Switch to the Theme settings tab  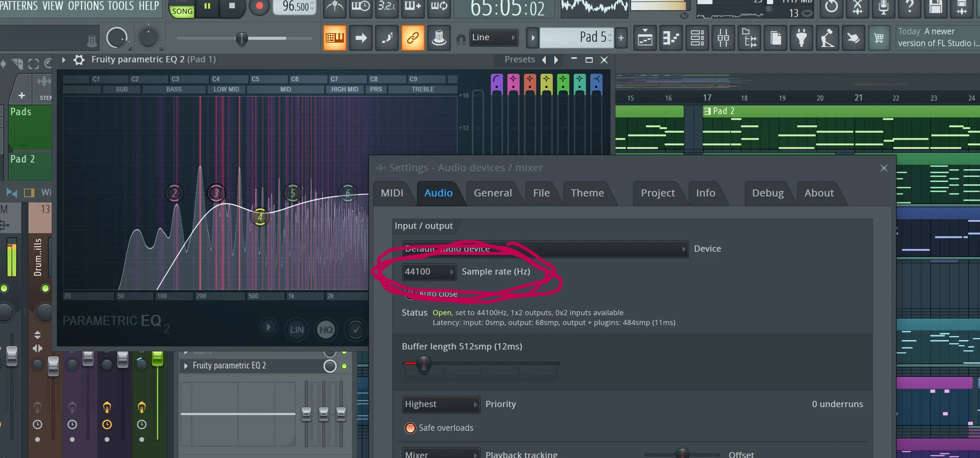tap(587, 193)
